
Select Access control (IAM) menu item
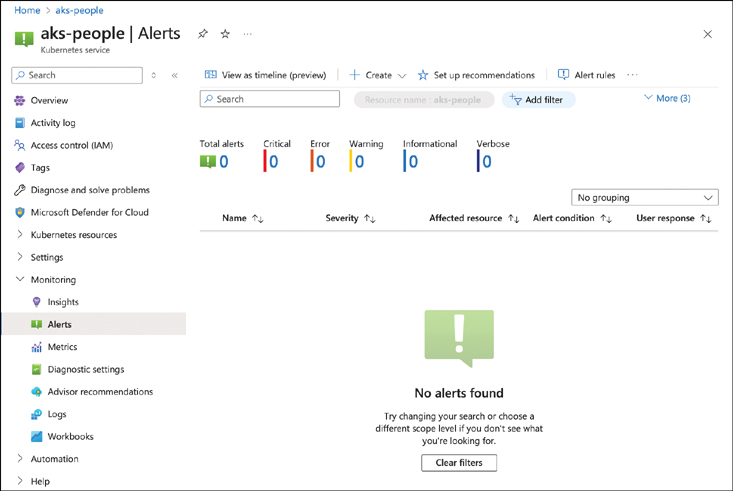point(71,145)
